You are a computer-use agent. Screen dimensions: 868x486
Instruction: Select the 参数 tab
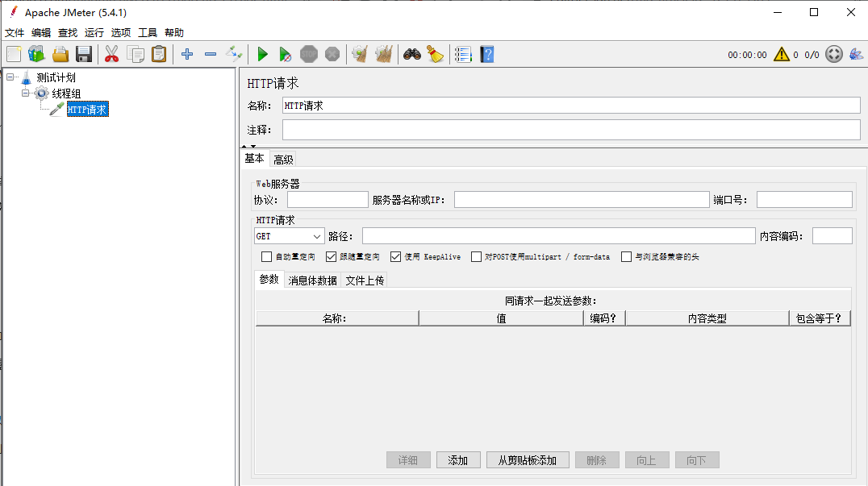269,280
